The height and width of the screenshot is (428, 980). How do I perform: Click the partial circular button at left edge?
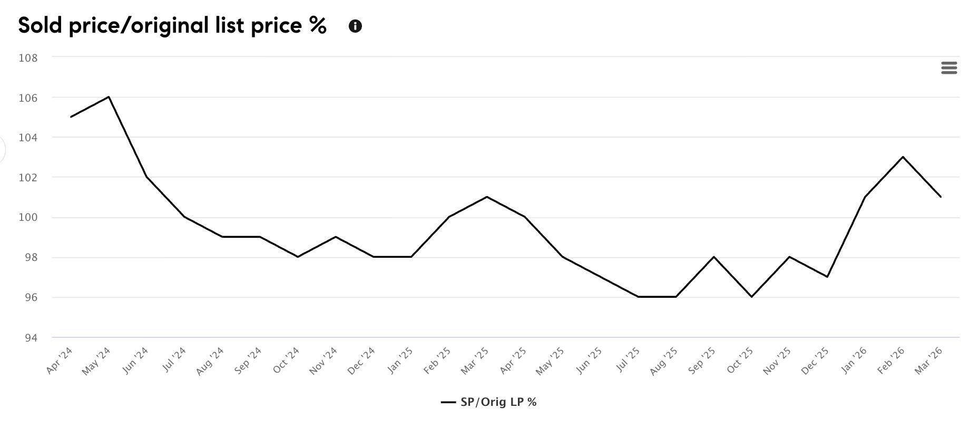click(x=2, y=150)
